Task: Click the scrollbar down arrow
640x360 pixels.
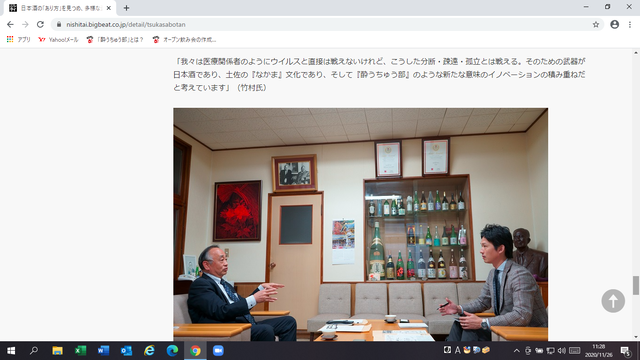Action: click(x=636, y=337)
